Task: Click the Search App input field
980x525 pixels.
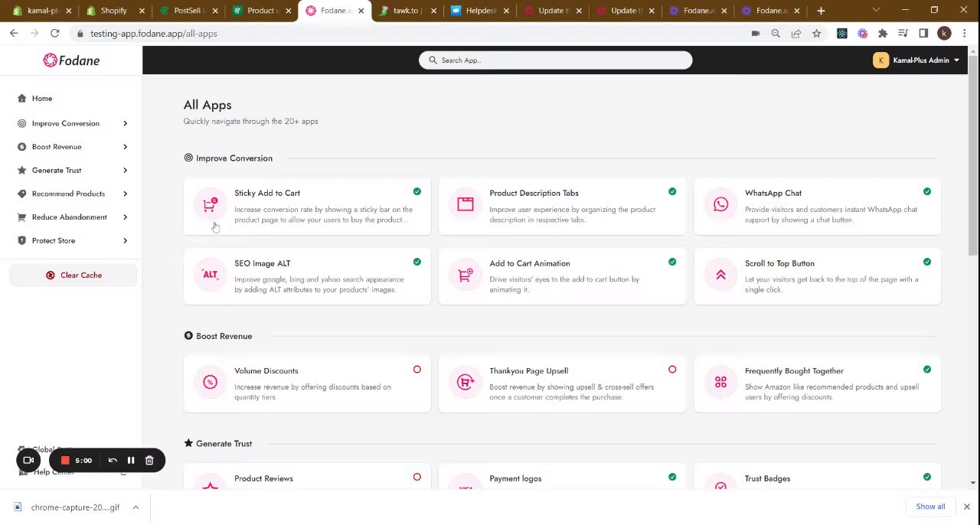Action: 556,60
